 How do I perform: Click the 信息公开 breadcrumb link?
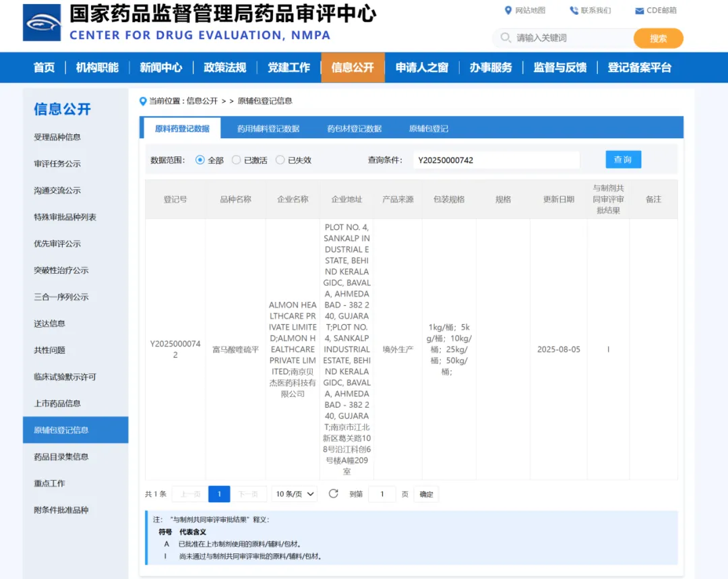[x=202, y=101]
